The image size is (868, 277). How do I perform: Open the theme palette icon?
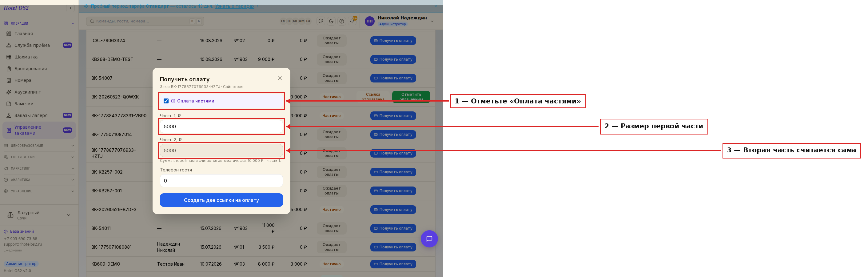click(321, 21)
